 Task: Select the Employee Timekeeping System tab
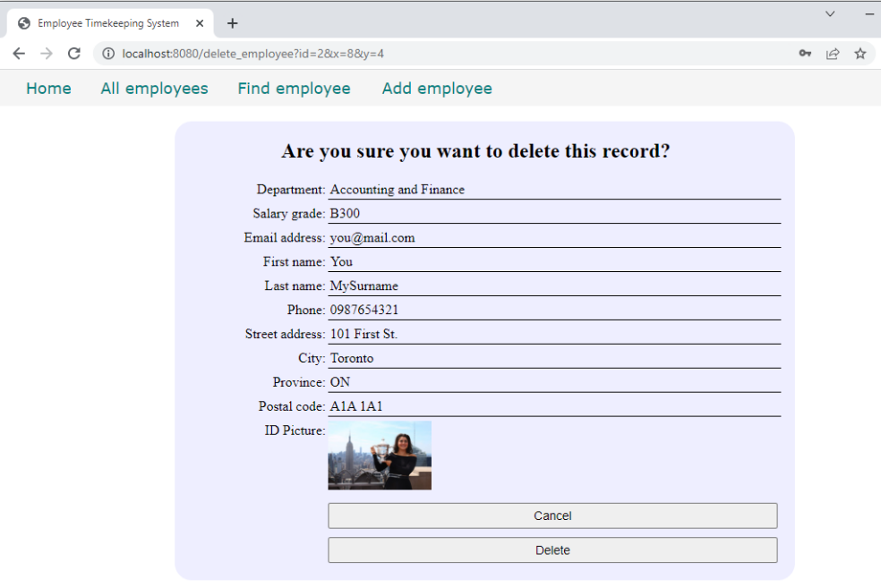point(107,23)
